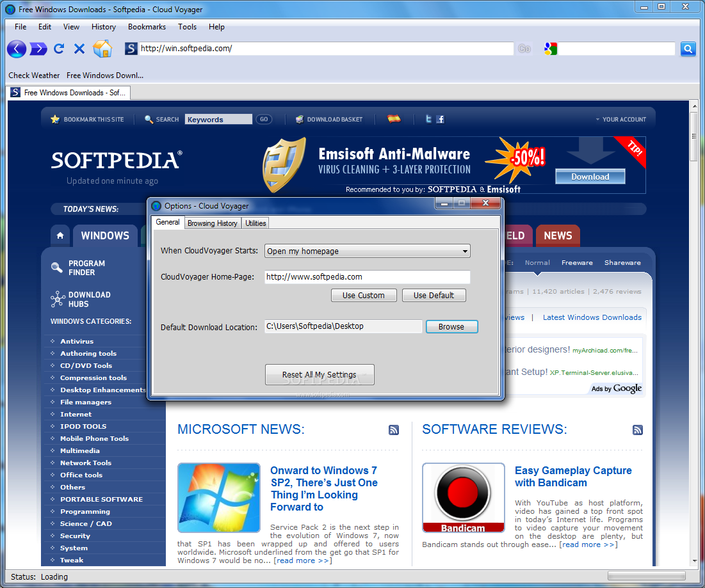Open the Edit menu

pyautogui.click(x=45, y=27)
